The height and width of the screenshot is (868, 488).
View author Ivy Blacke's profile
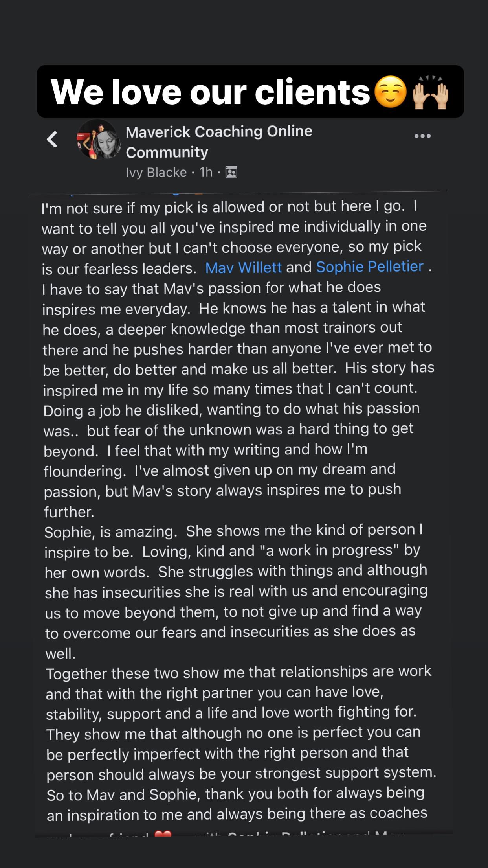tap(156, 172)
